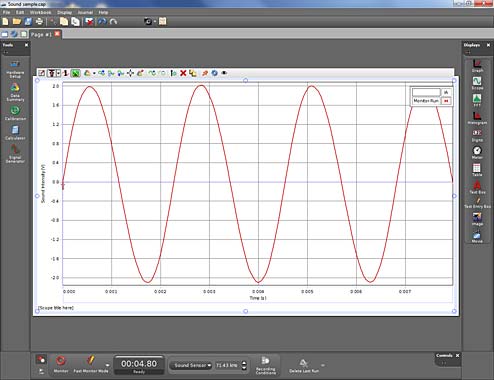494x380 pixels.
Task: Add a Meter display from the palette
Action: click(477, 152)
